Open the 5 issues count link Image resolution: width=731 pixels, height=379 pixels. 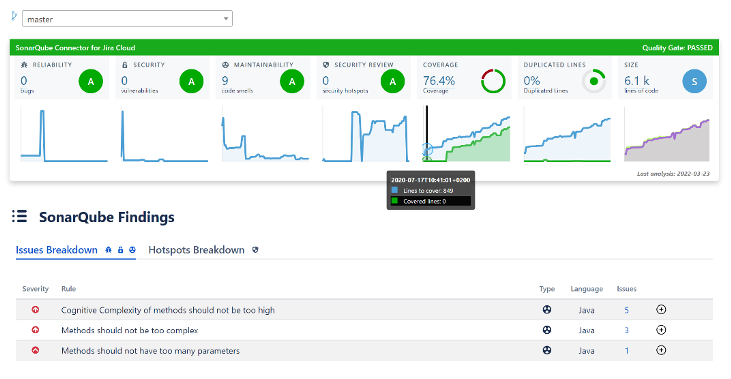(627, 310)
